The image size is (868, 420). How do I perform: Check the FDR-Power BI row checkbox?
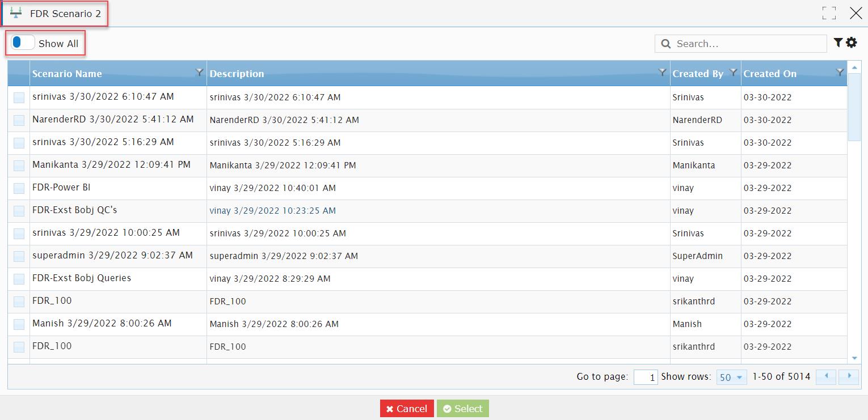[19, 188]
